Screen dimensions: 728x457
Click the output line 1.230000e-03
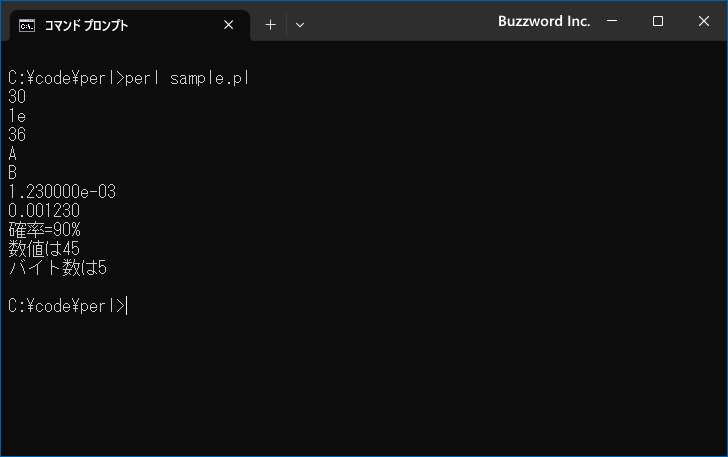pos(62,192)
